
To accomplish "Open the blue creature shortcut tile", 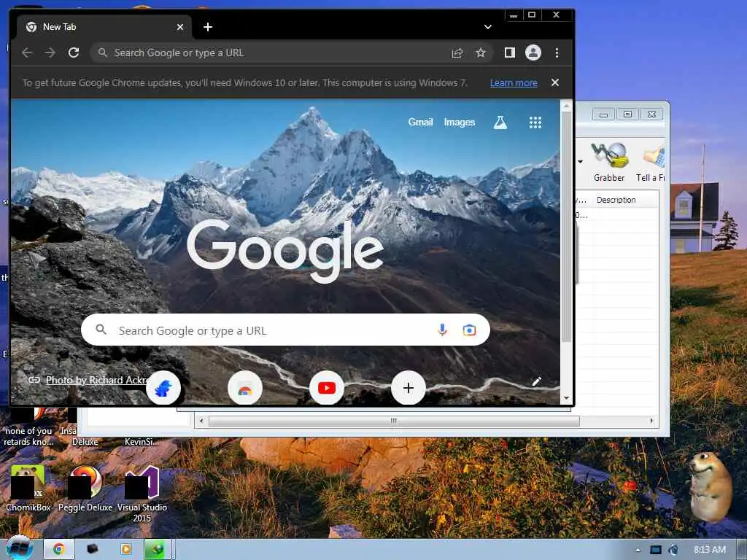I will click(x=163, y=388).
